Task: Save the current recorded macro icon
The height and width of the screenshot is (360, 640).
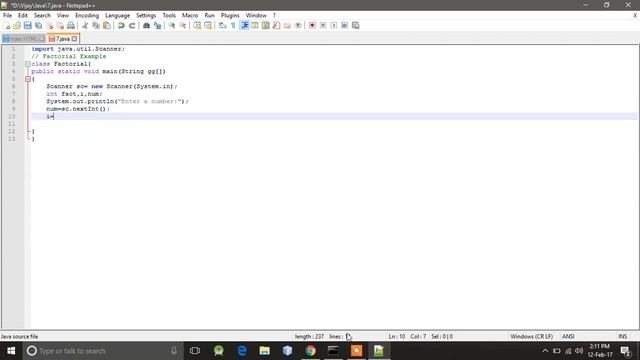Action: (356, 25)
